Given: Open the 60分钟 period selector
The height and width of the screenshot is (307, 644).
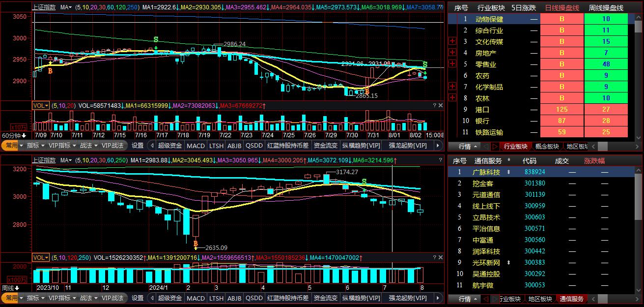Looking at the screenshot, I should 14,135.
